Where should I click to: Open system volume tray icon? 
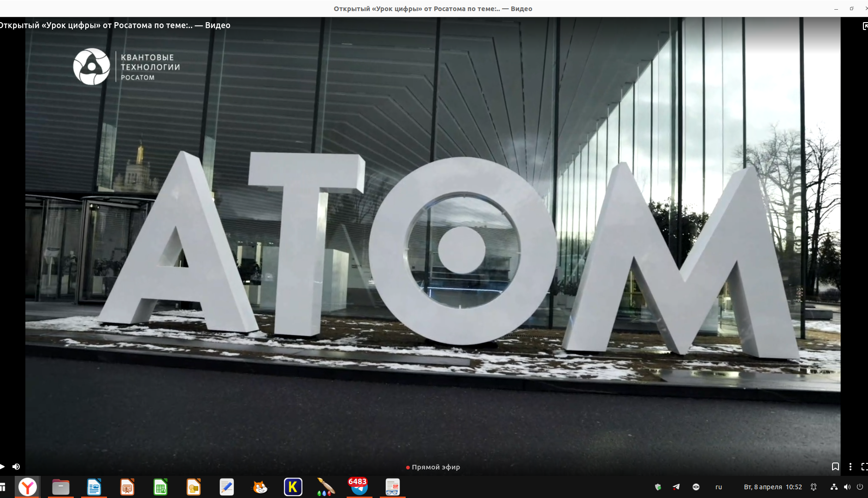click(x=847, y=487)
